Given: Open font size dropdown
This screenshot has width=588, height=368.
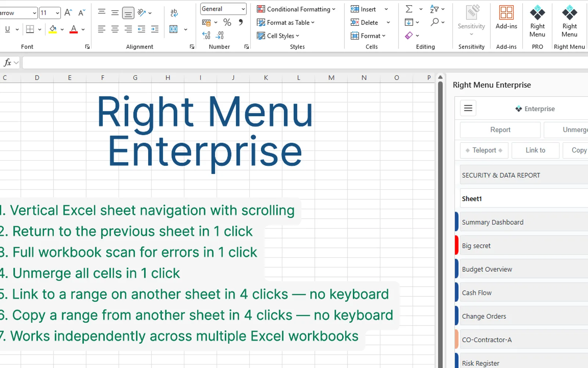Looking at the screenshot, I should (57, 13).
